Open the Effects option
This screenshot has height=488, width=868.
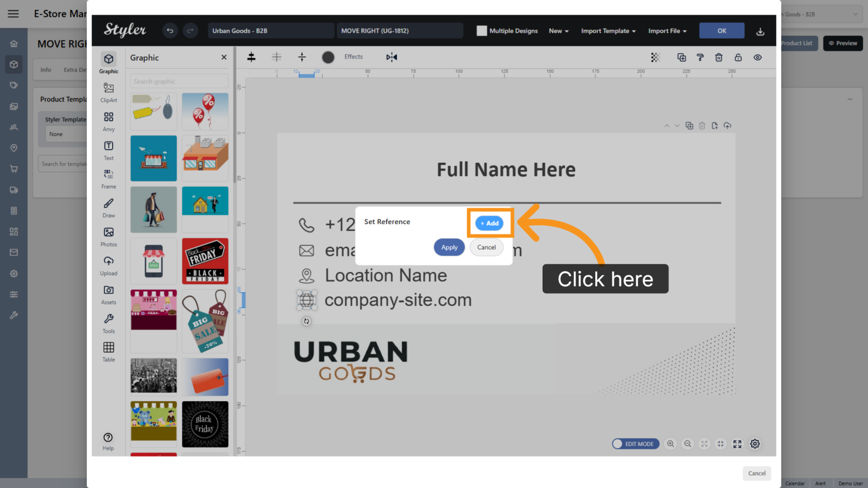(353, 57)
